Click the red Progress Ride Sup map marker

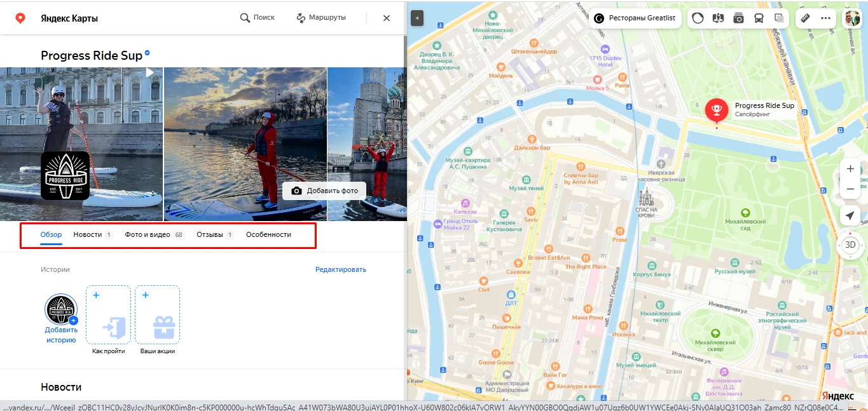pyautogui.click(x=717, y=111)
